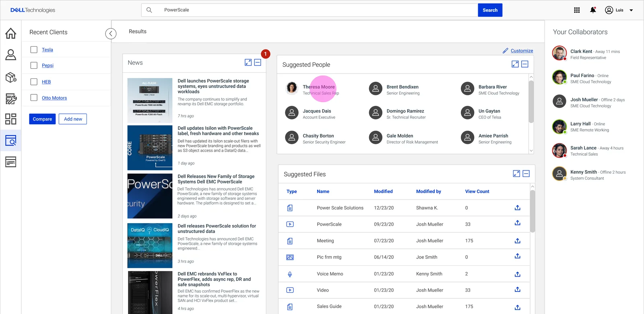Select the search results sidebar icon
This screenshot has width=644, height=314.
pyautogui.click(x=11, y=140)
